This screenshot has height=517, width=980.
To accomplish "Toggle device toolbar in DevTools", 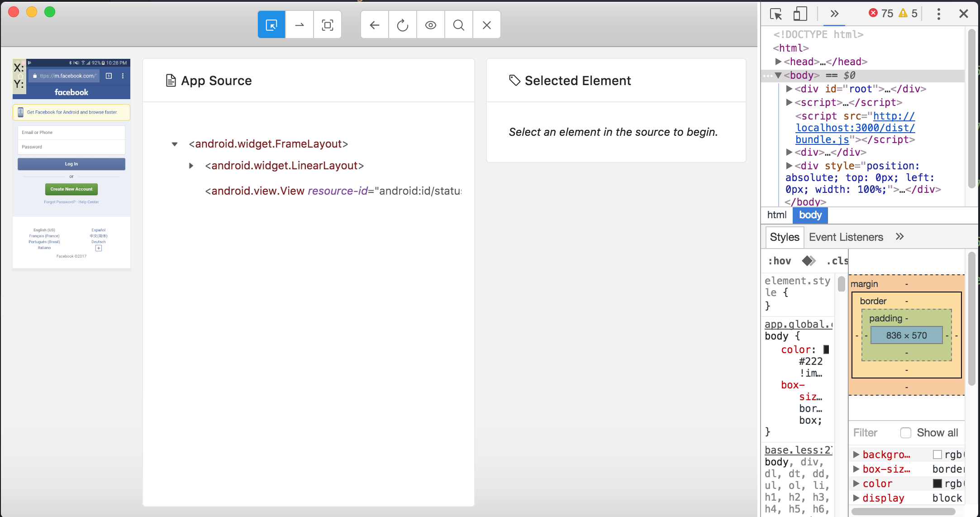I will click(800, 14).
